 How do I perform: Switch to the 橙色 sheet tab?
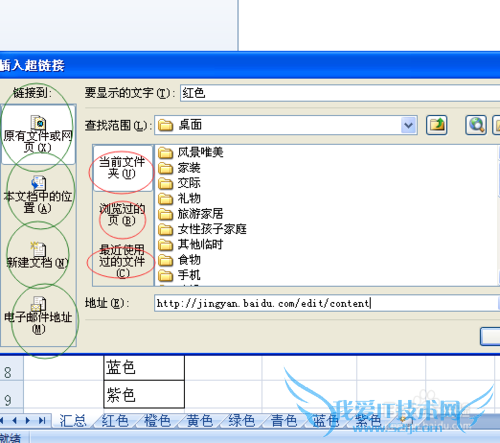(x=157, y=421)
